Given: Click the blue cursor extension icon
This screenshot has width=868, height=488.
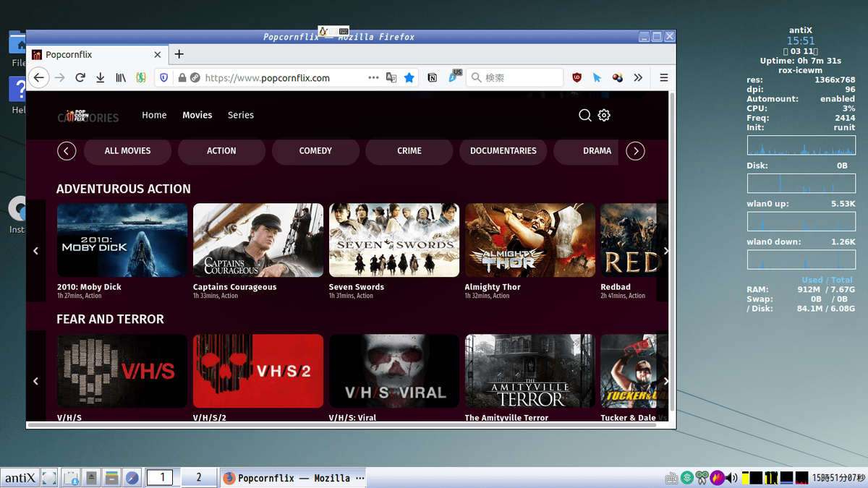Looking at the screenshot, I should (597, 77).
